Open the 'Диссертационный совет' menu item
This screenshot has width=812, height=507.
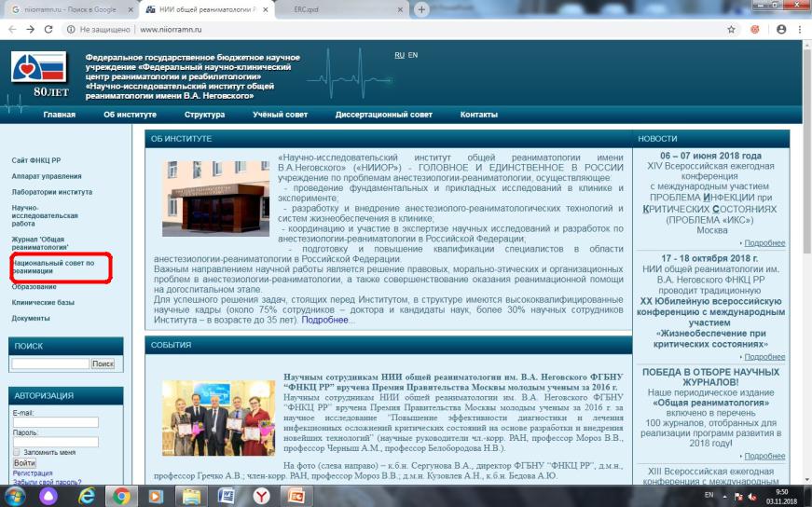coord(384,115)
